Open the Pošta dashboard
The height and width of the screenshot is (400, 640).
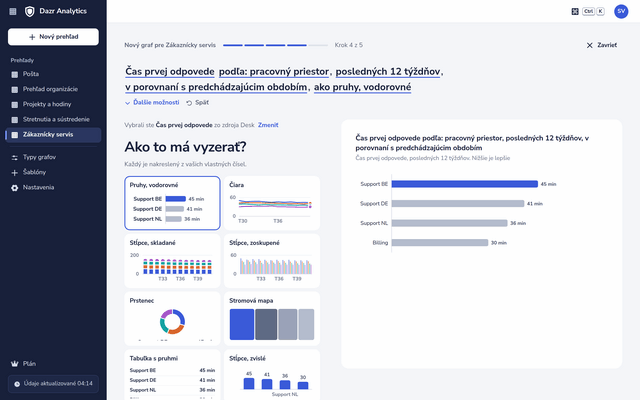pos(53,74)
